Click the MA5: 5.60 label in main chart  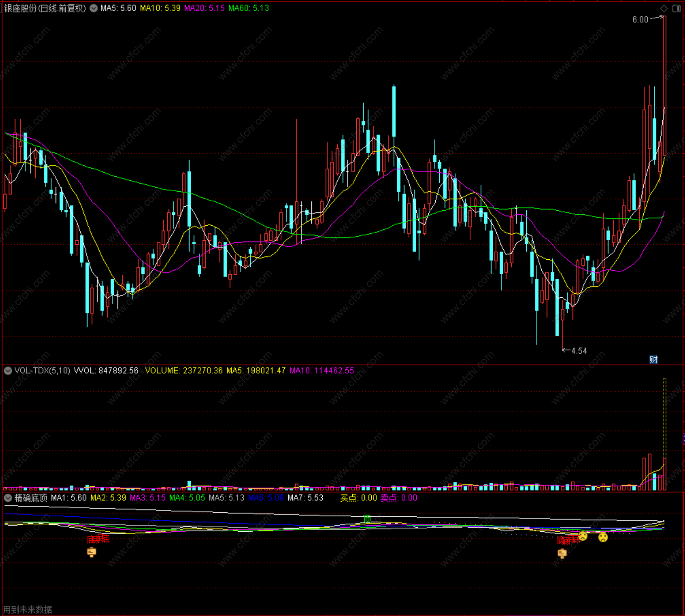click(118, 8)
